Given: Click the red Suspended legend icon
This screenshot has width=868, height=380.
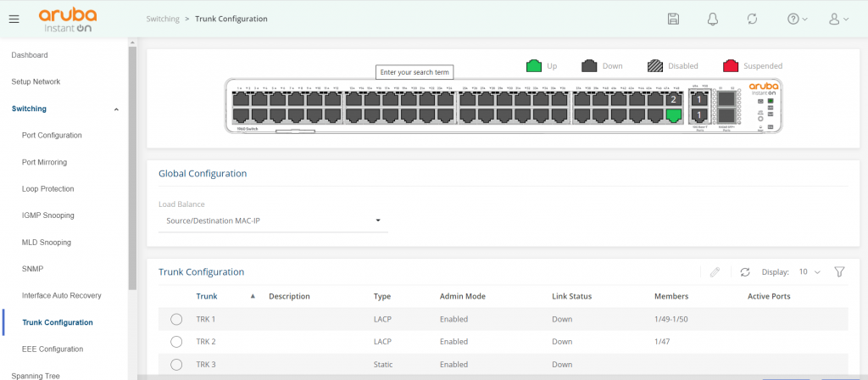Looking at the screenshot, I should (x=731, y=66).
